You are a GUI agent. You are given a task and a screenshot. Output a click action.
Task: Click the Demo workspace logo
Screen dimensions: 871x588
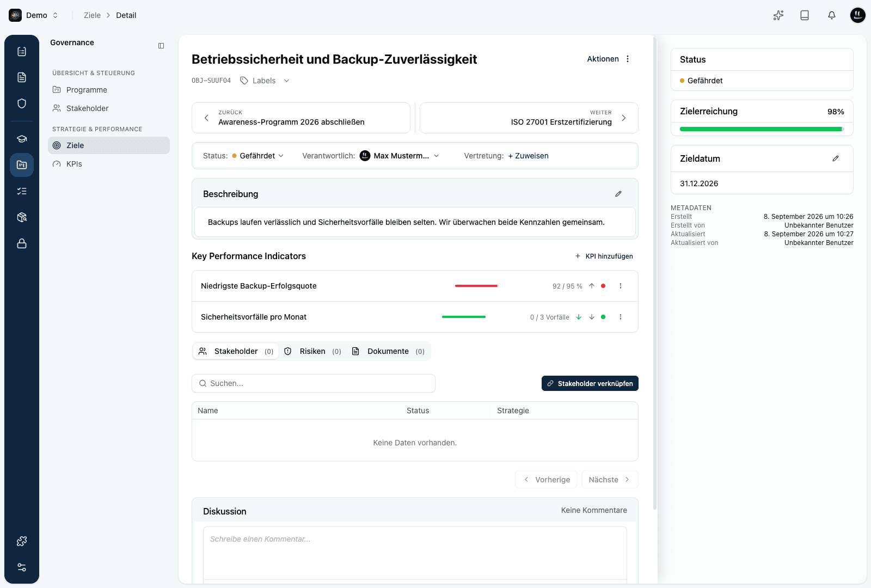(x=15, y=15)
